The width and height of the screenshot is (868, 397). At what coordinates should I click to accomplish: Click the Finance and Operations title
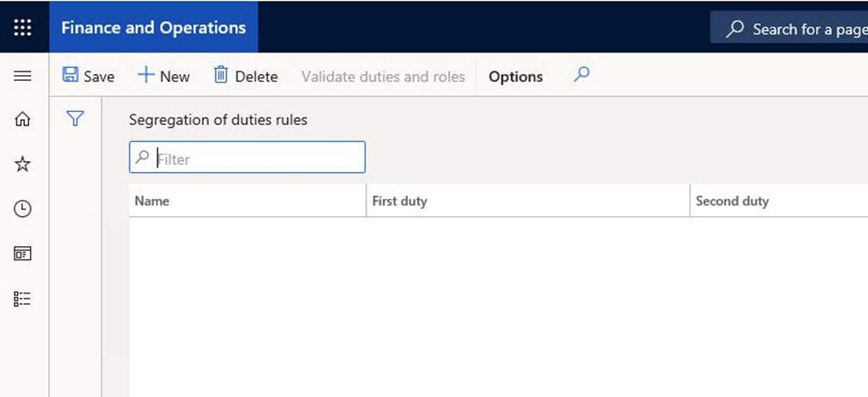click(153, 28)
